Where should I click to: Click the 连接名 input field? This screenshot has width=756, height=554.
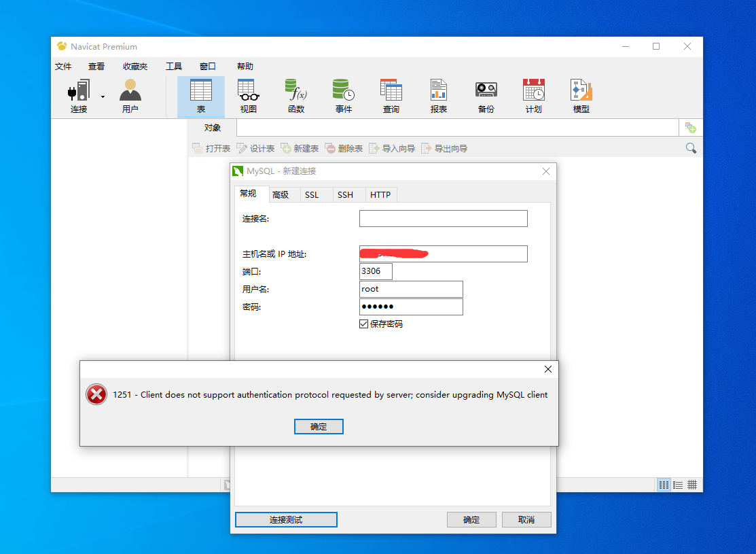443,218
